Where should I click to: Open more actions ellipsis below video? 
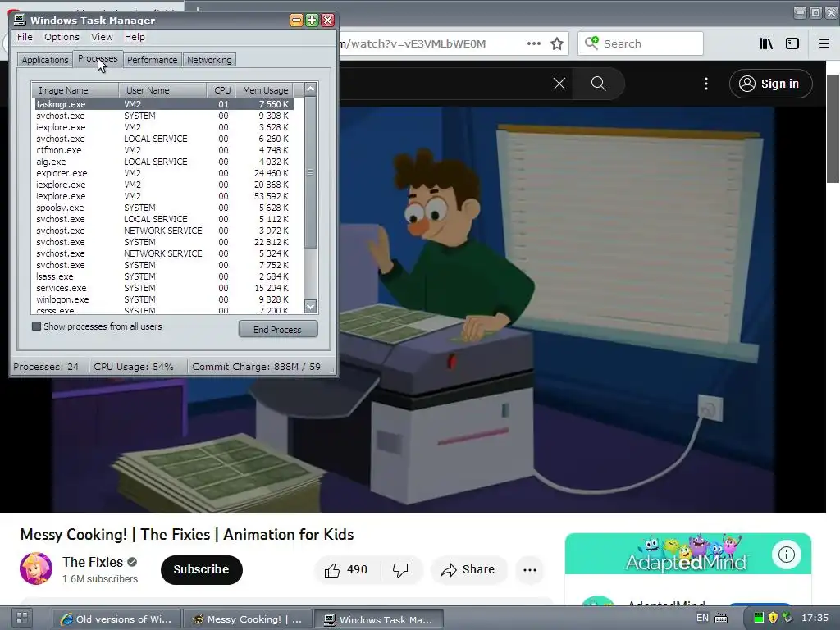click(x=530, y=570)
